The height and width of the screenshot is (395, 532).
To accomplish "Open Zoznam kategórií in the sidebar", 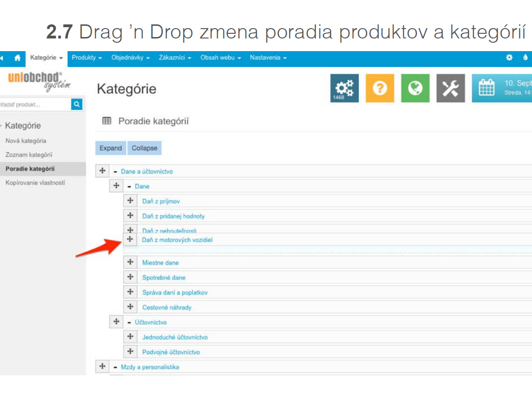I will [29, 155].
